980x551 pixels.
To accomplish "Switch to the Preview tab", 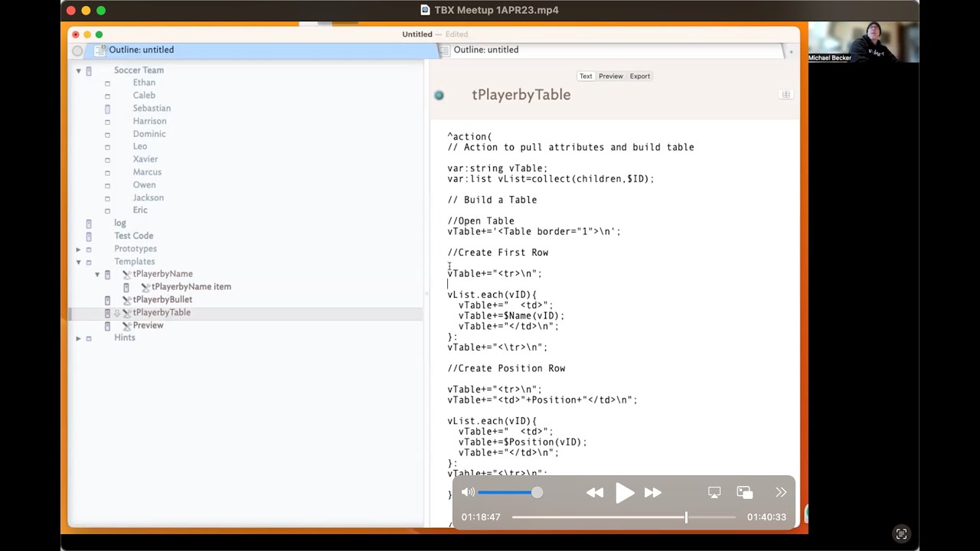I will click(611, 76).
